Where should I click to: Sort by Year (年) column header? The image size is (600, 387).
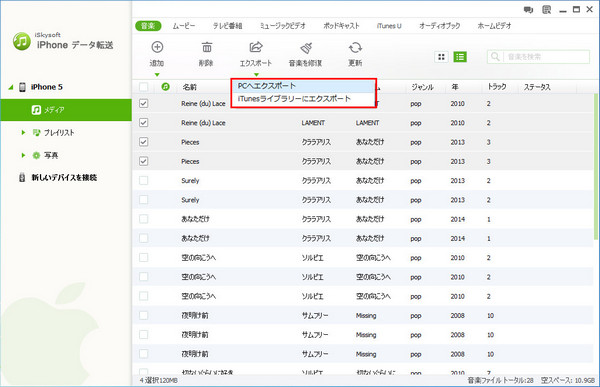point(455,87)
